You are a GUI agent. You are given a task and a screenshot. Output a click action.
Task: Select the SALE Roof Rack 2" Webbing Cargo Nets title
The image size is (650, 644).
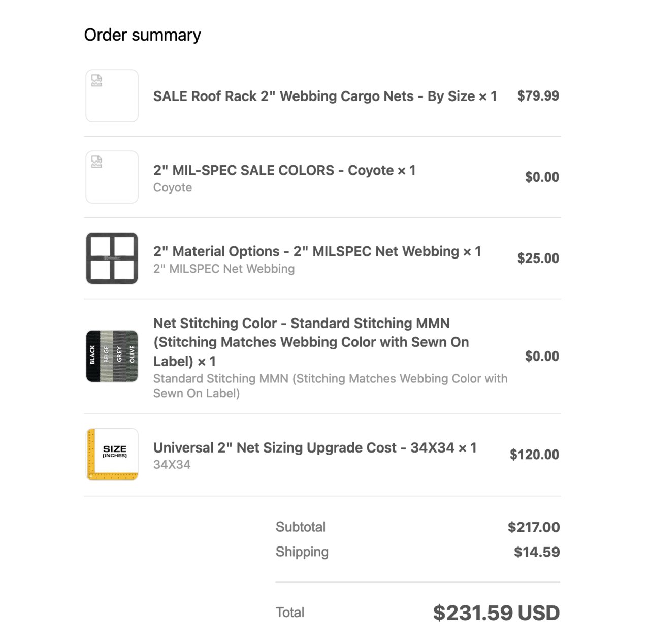[x=325, y=96]
